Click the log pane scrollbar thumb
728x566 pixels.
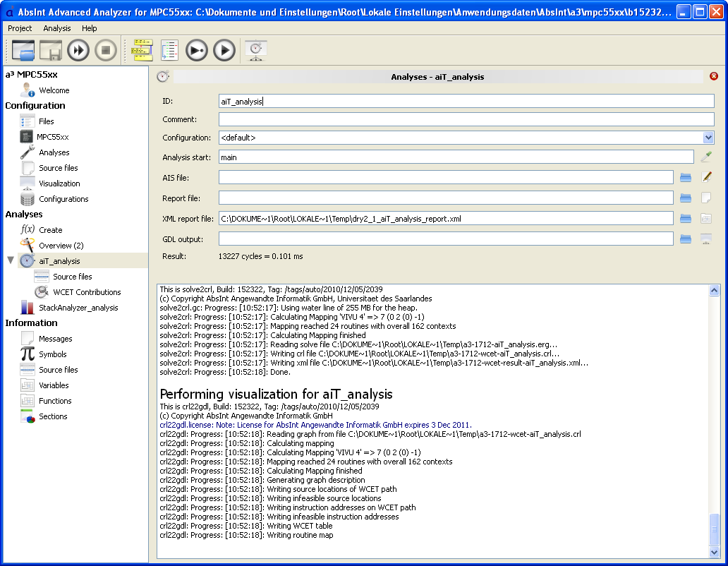pyautogui.click(x=714, y=529)
